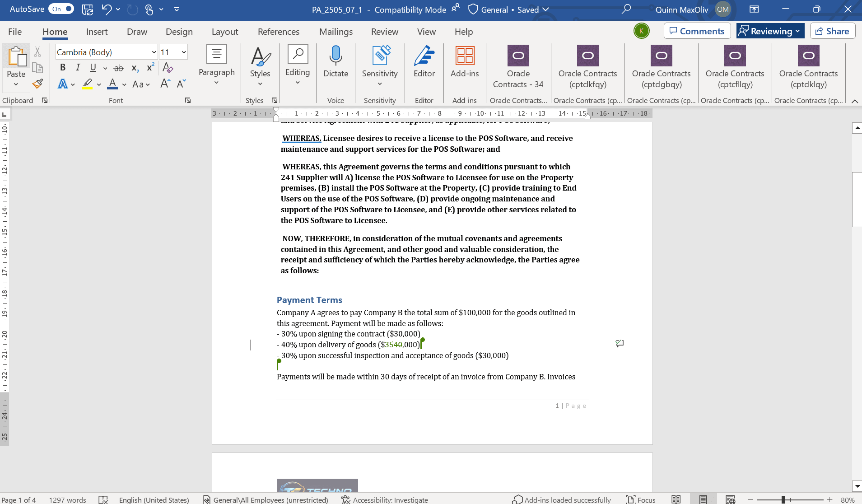Click the comment indicator in the page margin
862x504 pixels.
pos(620,344)
